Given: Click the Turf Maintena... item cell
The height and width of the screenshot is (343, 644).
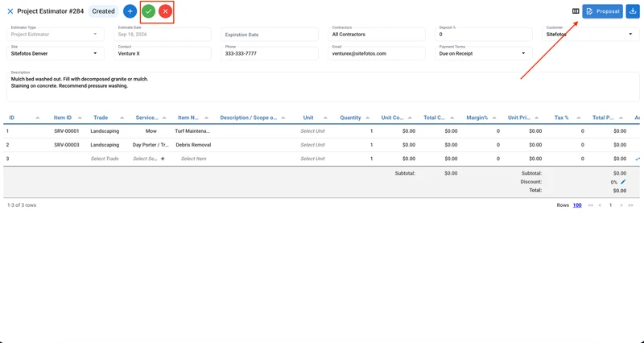Looking at the screenshot, I should pos(193,131).
